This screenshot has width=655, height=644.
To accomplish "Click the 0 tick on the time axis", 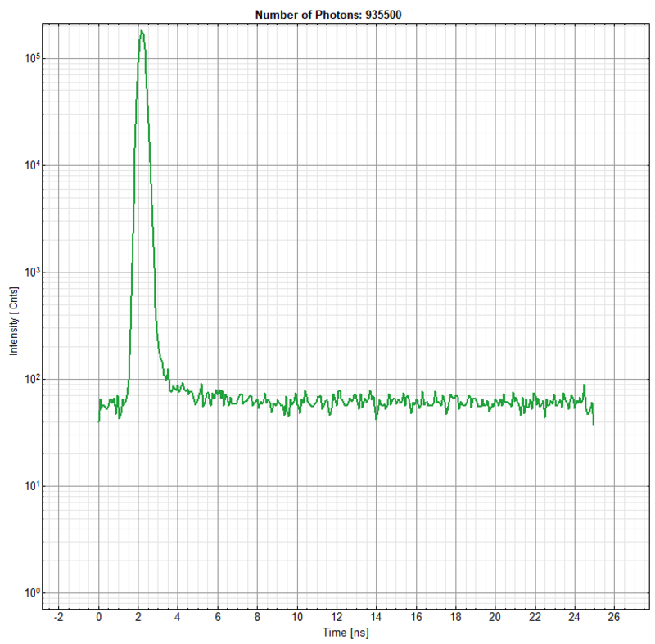I will tap(99, 617).
